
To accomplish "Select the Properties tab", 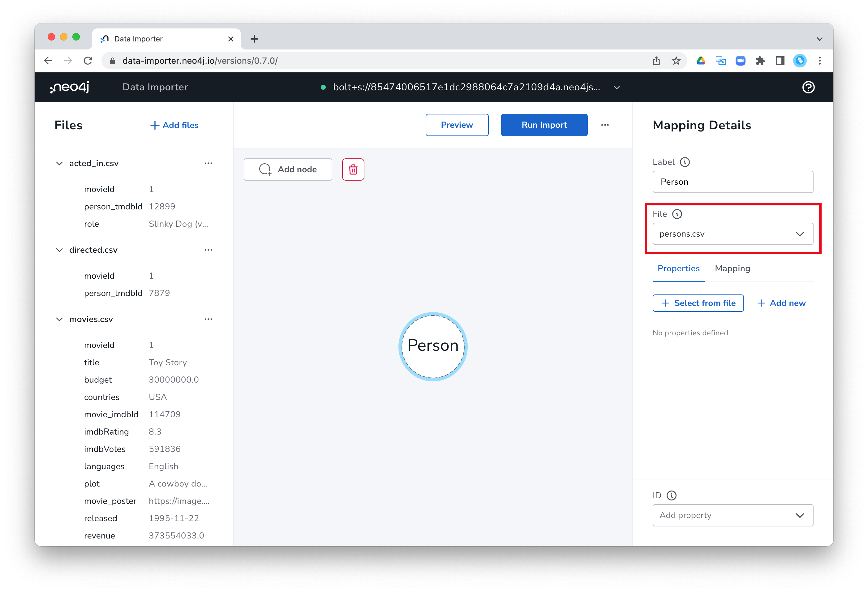I will pyautogui.click(x=678, y=268).
